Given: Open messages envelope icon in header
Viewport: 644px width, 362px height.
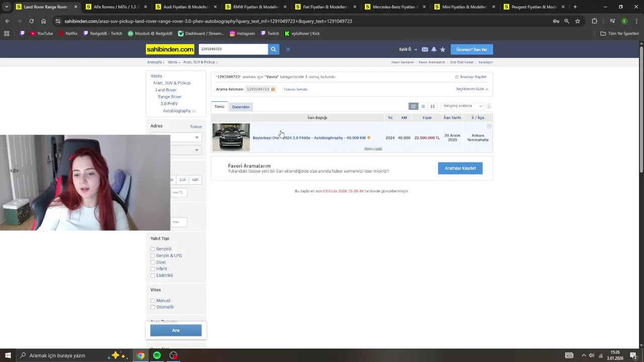Looking at the screenshot, I should point(425,49).
